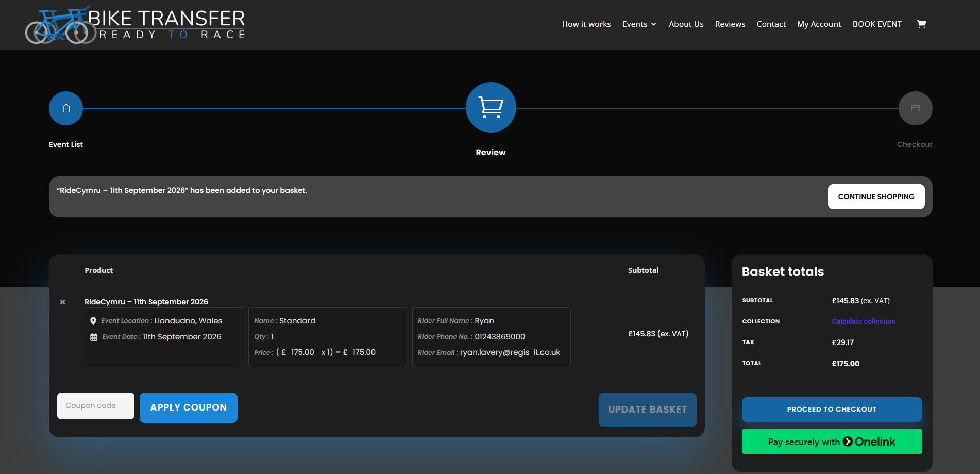The image size is (980, 474).
Task: Open the RideCymru – 11th September 2026 product link
Action: pyautogui.click(x=146, y=302)
